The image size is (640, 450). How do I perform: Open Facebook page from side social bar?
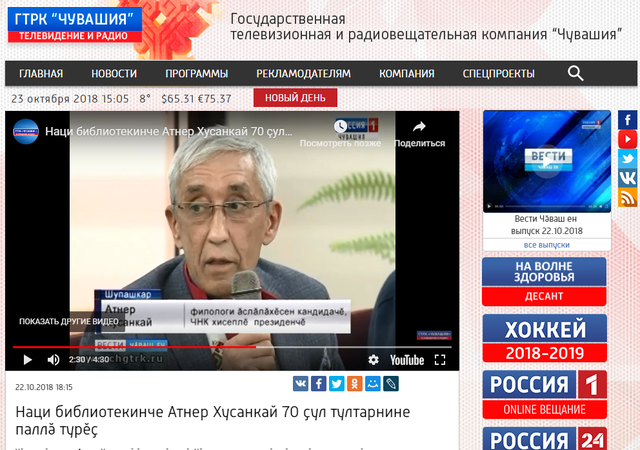pyautogui.click(x=627, y=120)
